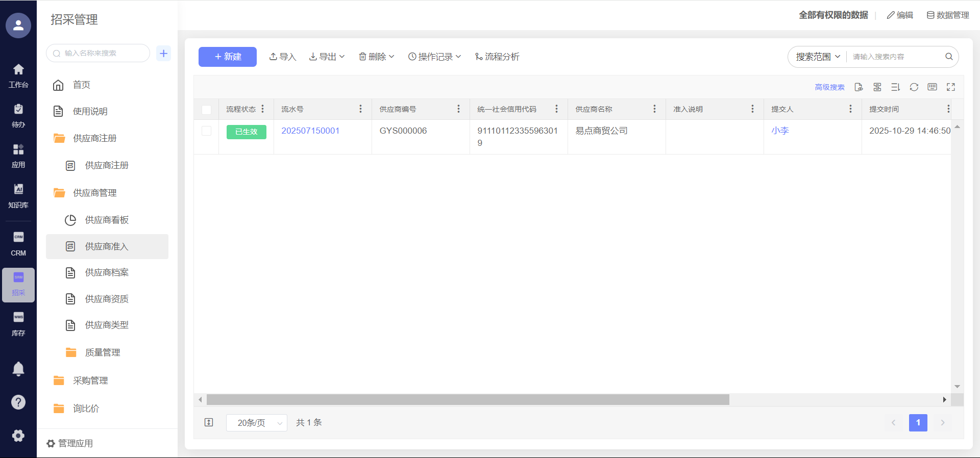This screenshot has height=458, width=980.
Task: Enter fullscreen using the expand icon
Action: 950,87
